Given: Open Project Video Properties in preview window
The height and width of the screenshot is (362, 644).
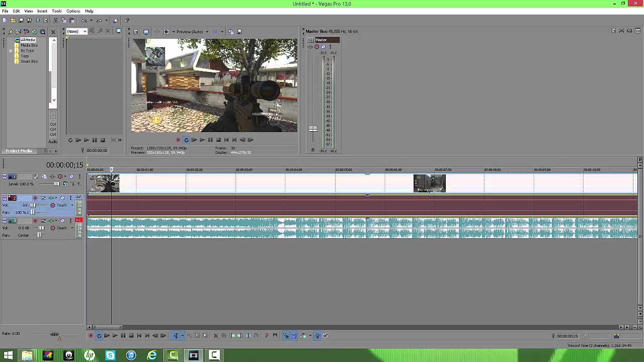Looking at the screenshot, I should coord(135,32).
